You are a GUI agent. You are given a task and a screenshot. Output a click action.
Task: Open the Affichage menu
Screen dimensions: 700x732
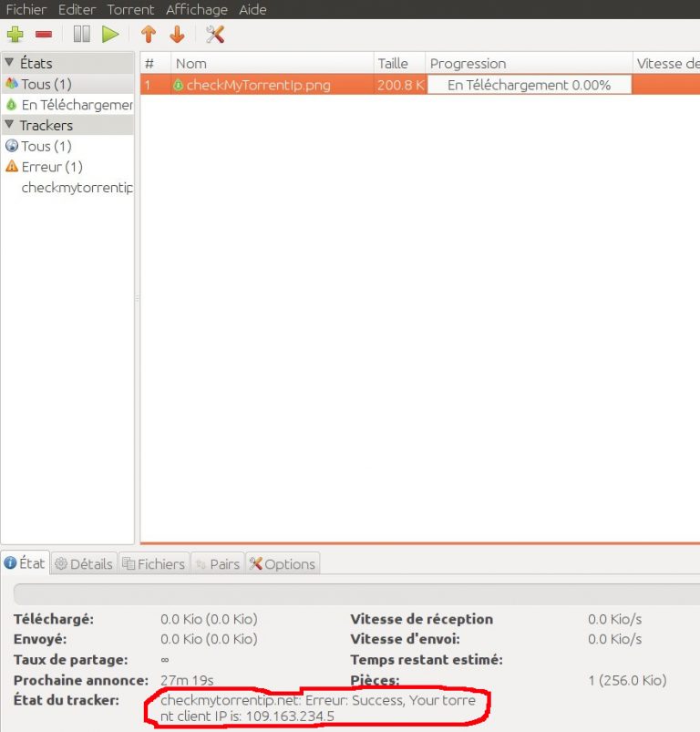[197, 9]
